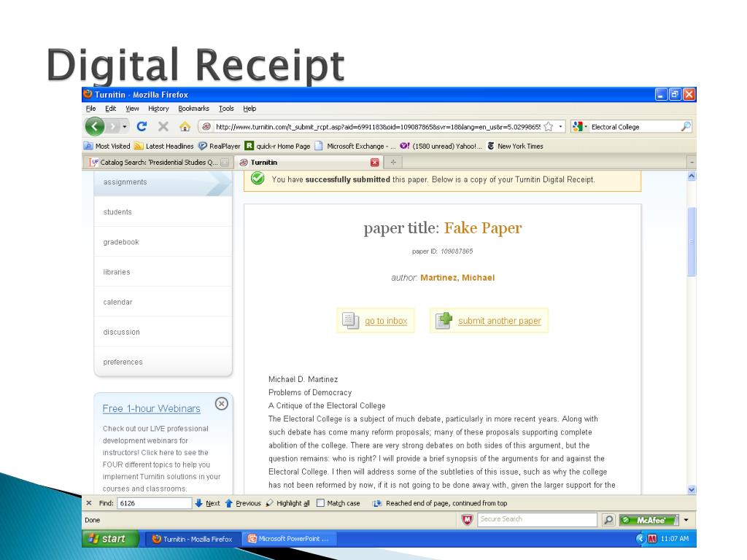The image size is (747, 560).
Task: Click the go to inbox link
Action: pyautogui.click(x=386, y=321)
